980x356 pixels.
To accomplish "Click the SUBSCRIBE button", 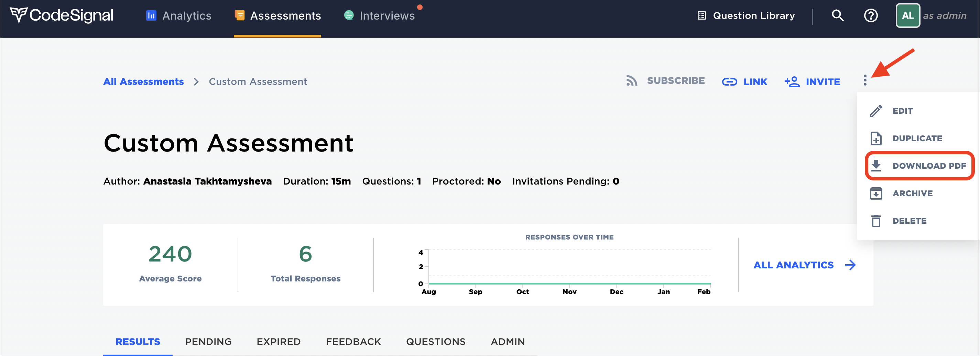I will pos(665,81).
